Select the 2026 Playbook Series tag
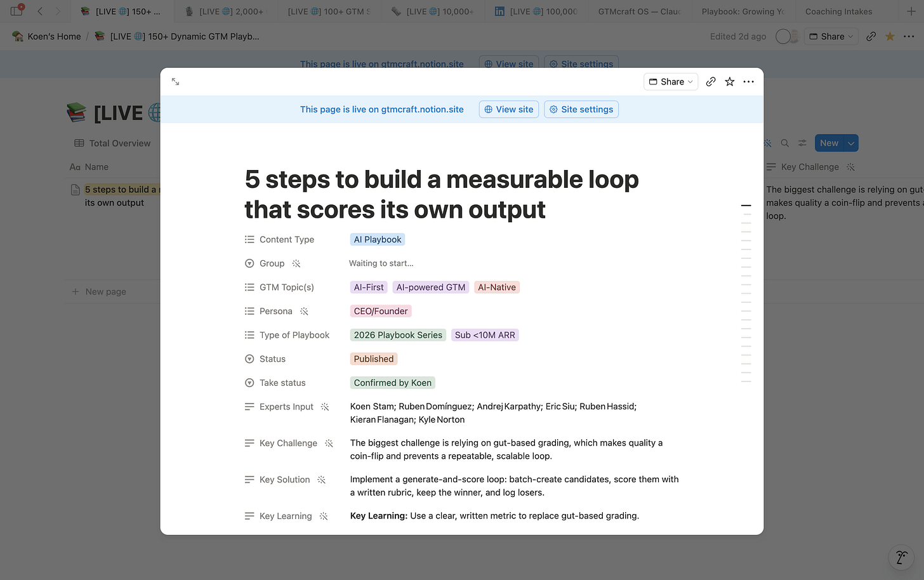Viewport: 924px width, 580px height. 398,335
